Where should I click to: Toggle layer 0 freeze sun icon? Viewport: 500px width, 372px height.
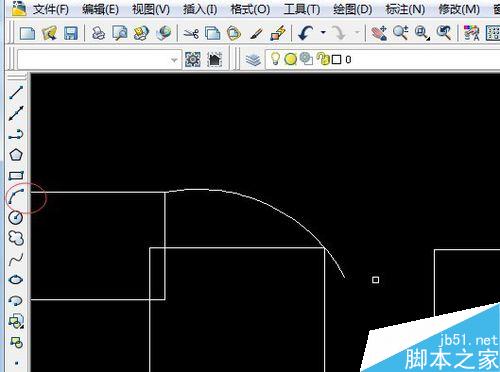290,59
